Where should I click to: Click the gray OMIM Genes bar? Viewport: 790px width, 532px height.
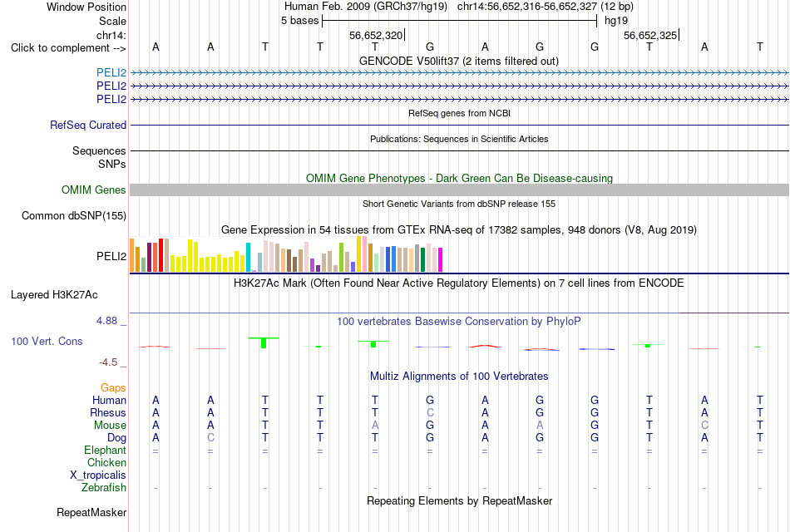click(459, 190)
